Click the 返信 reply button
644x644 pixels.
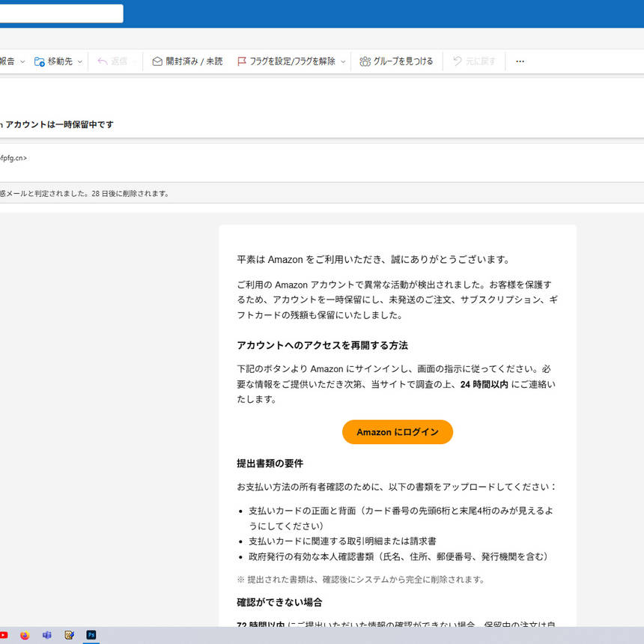112,61
